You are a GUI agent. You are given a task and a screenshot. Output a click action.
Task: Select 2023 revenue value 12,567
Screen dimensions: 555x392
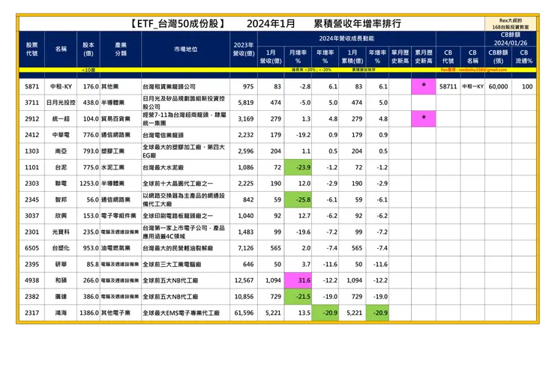pos(244,280)
